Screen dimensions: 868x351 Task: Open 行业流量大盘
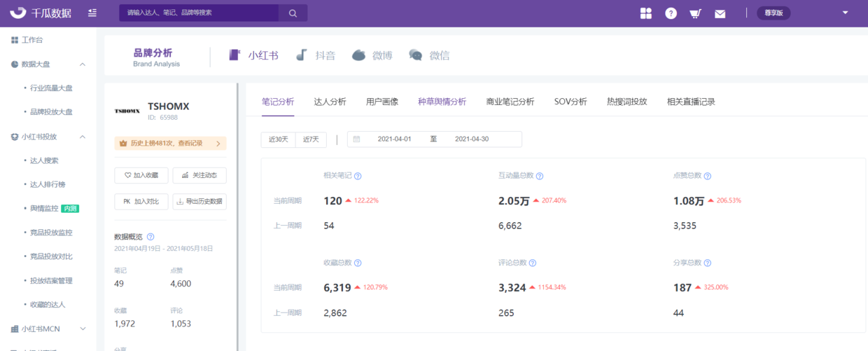click(51, 88)
